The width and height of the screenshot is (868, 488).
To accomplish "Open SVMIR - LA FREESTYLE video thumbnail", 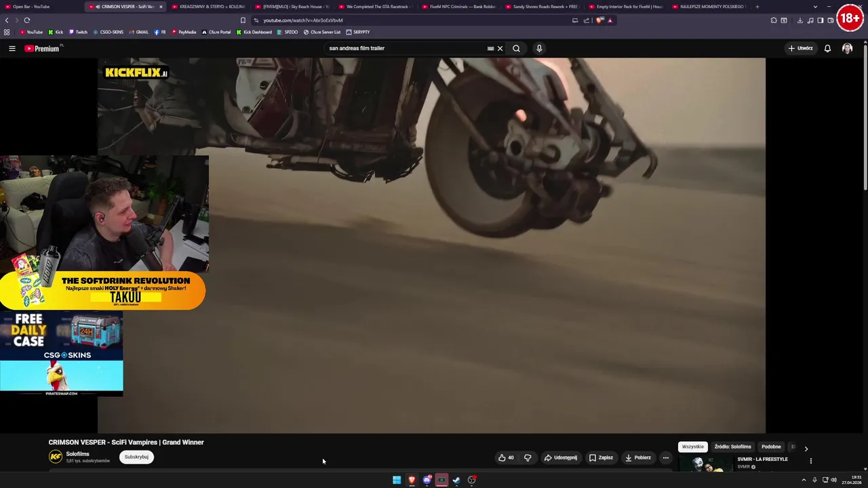I will pos(705,464).
